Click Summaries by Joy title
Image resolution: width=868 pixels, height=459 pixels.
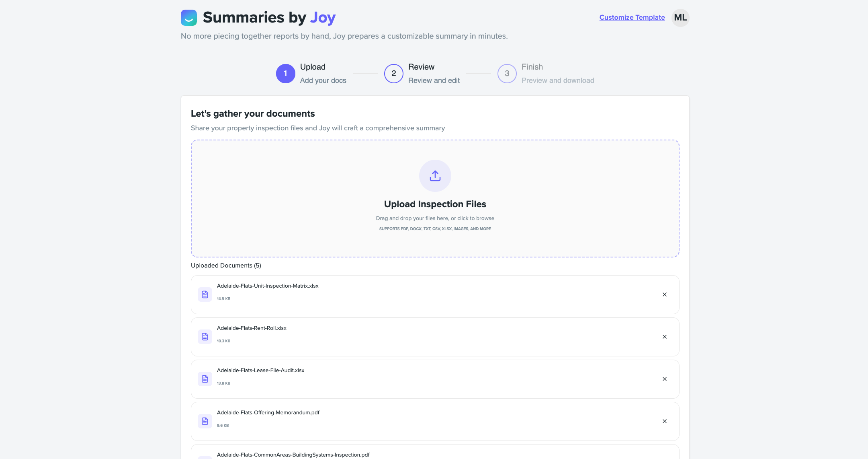point(269,18)
